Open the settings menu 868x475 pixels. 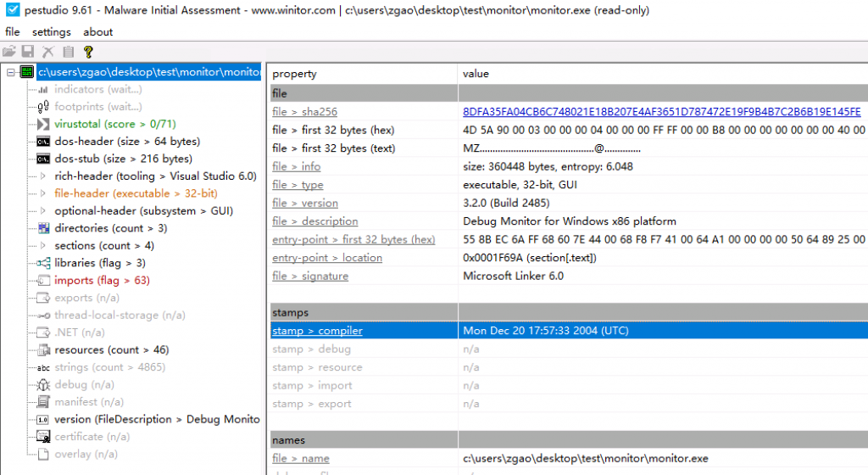(51, 32)
